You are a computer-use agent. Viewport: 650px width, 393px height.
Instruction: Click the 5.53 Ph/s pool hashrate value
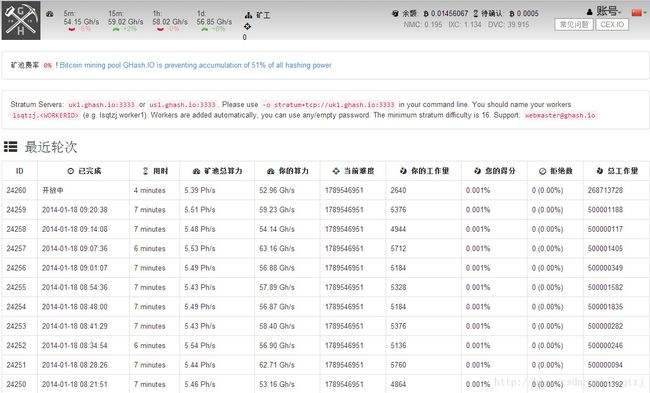point(200,248)
